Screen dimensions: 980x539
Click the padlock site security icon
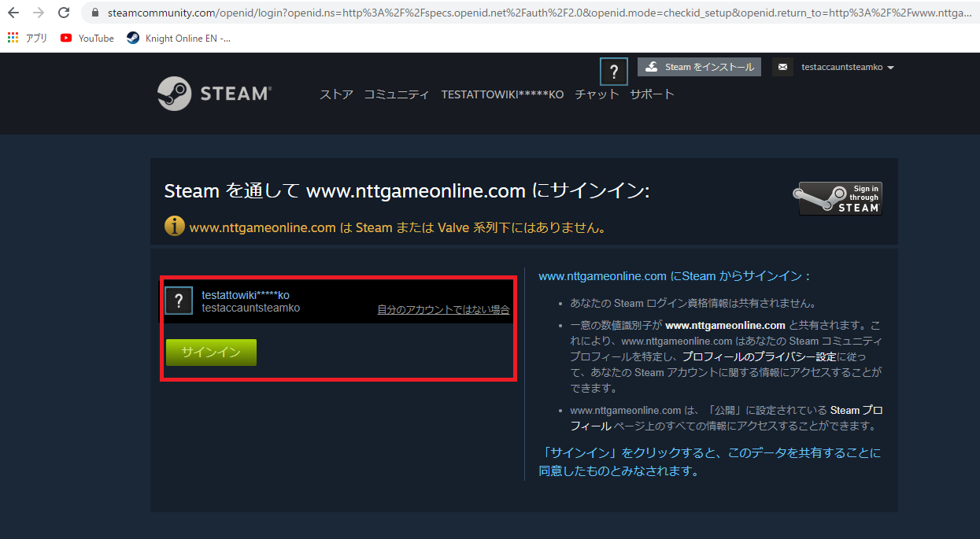95,13
